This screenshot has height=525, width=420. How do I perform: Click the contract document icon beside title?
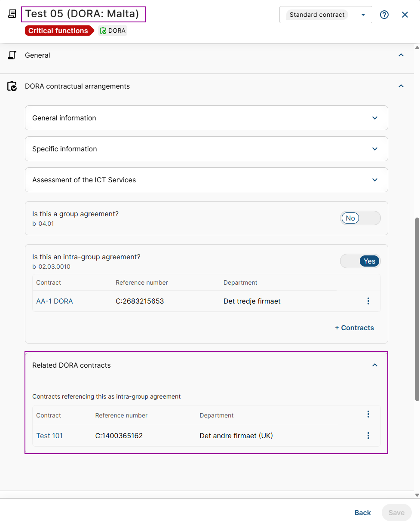pos(12,14)
